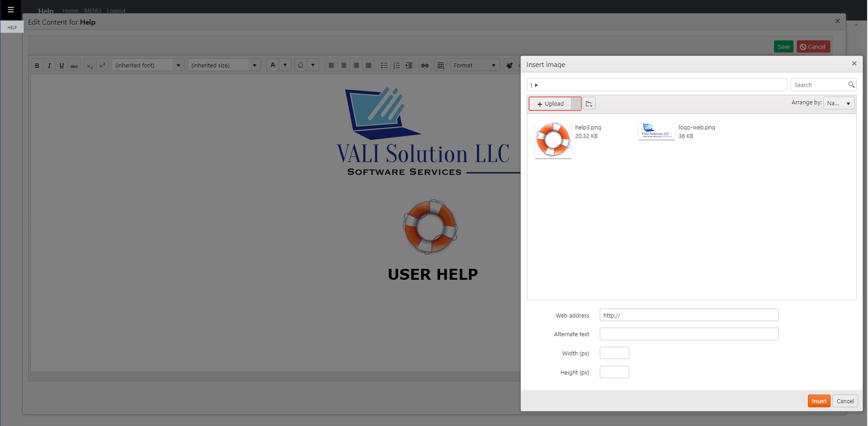Viewport: 868px width, 426px height.
Task: Click the new folder icon
Action: point(589,103)
